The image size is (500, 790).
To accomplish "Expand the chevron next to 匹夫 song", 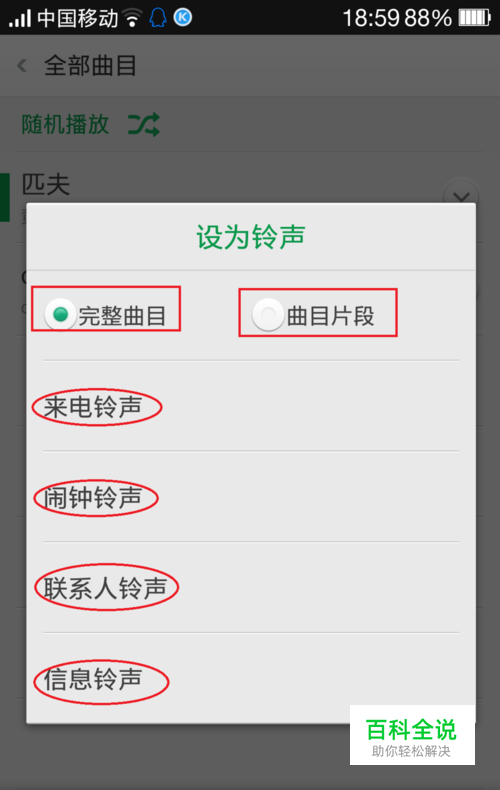I will click(461, 196).
